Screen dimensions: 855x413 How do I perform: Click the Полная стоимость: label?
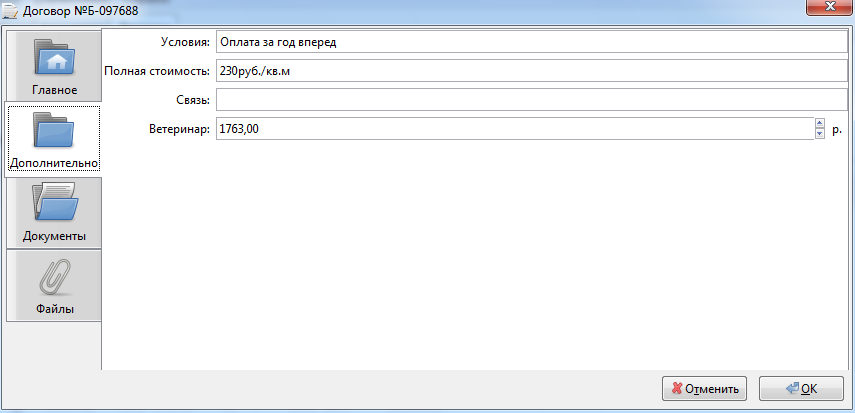[157, 71]
